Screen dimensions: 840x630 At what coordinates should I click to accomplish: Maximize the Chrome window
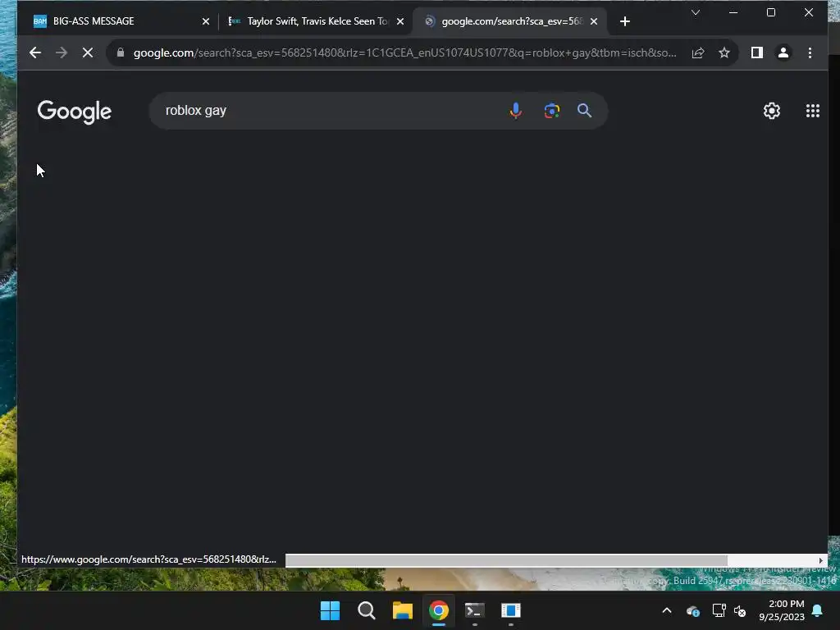[x=771, y=12]
